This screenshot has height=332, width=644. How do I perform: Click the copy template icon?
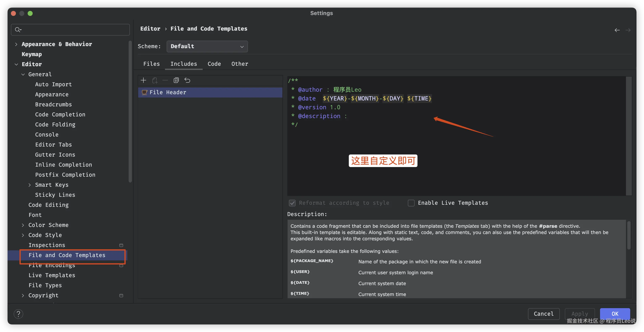click(x=176, y=80)
